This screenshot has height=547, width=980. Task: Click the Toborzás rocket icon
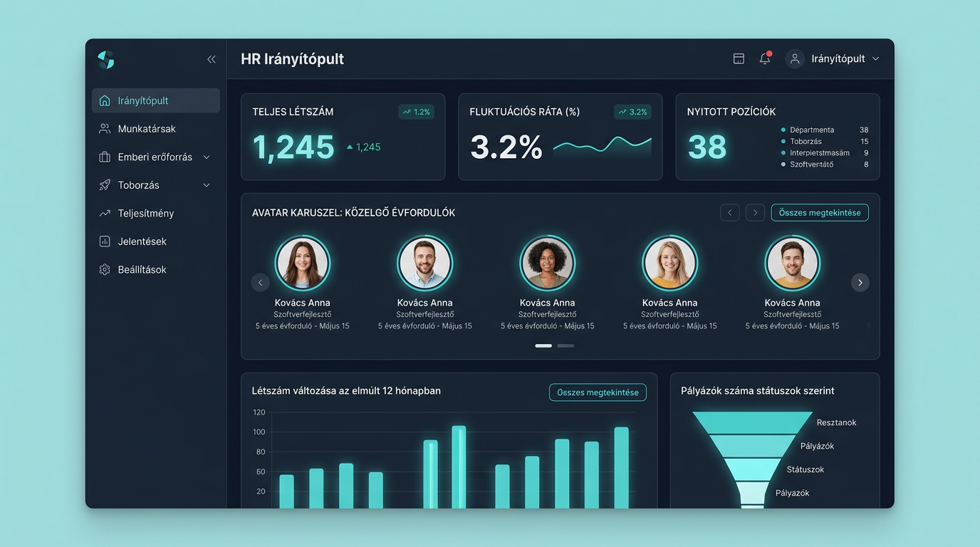click(x=105, y=185)
